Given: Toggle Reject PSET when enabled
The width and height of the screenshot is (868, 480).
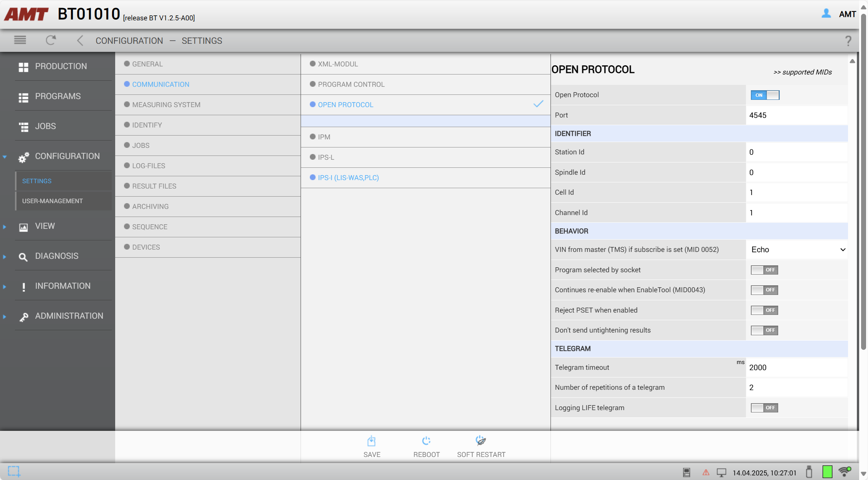Looking at the screenshot, I should [x=764, y=310].
